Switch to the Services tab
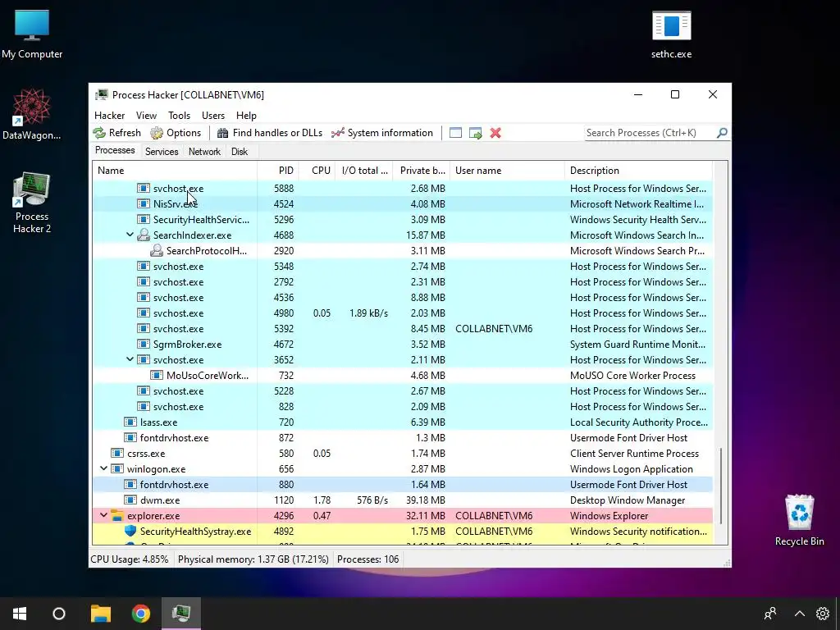Viewport: 840px width, 630px height. [x=162, y=152]
